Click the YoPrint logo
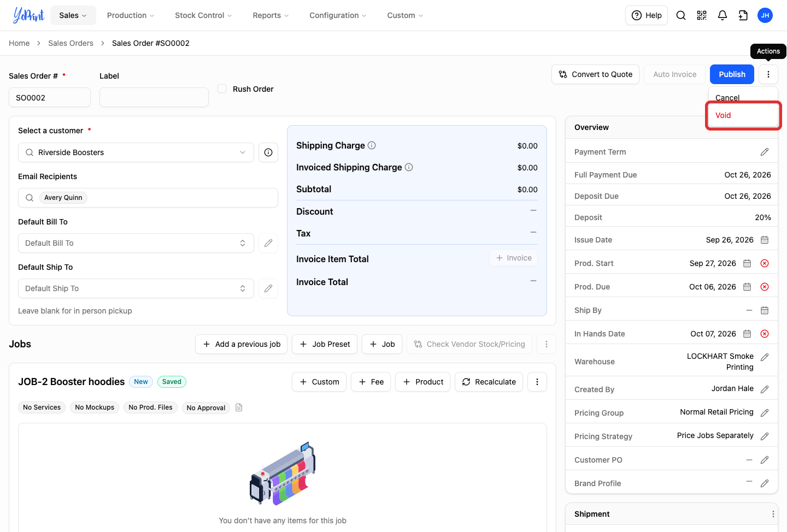The width and height of the screenshot is (787, 532). click(x=28, y=15)
